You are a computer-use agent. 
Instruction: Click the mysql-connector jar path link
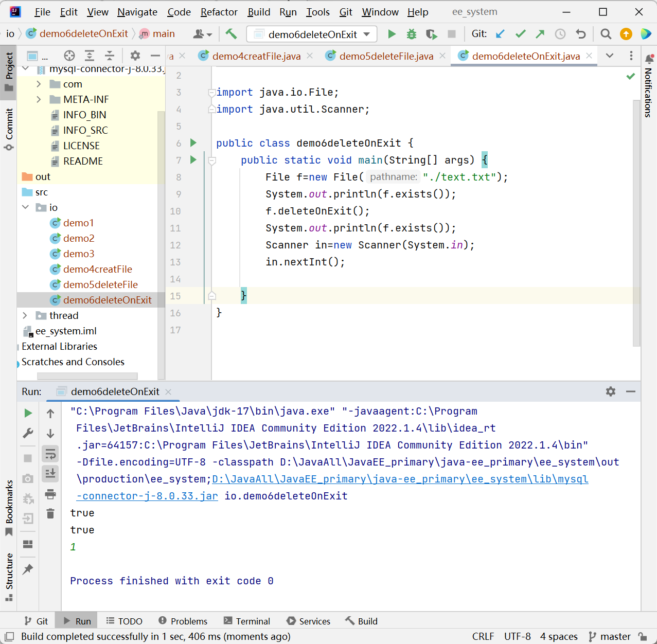point(400,479)
